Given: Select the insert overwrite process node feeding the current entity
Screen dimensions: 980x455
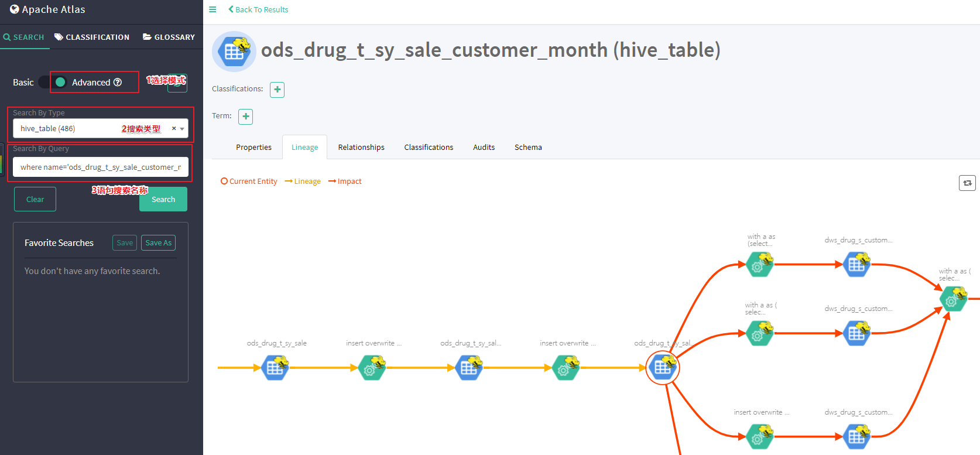Looking at the screenshot, I should [566, 368].
